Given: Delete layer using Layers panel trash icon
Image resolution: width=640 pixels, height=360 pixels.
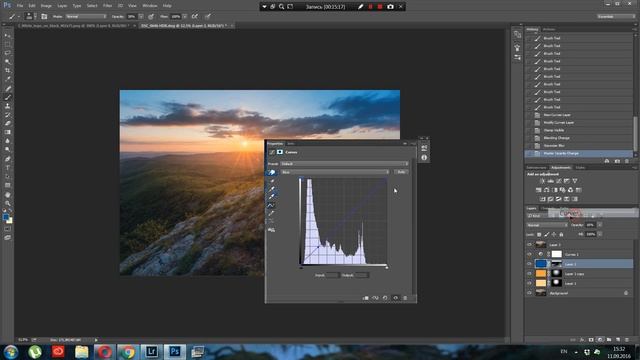Looking at the screenshot, I should pyautogui.click(x=627, y=340).
